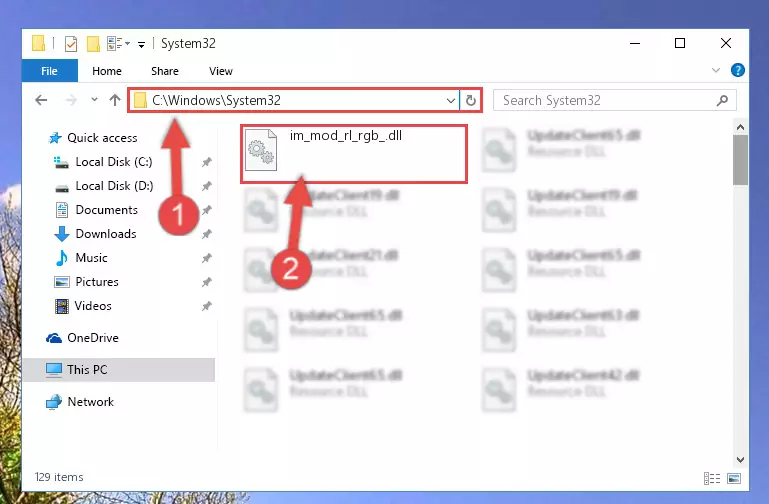Click the pin icon next to Local Disk (D:)
This screenshot has height=504, width=769.
point(206,186)
